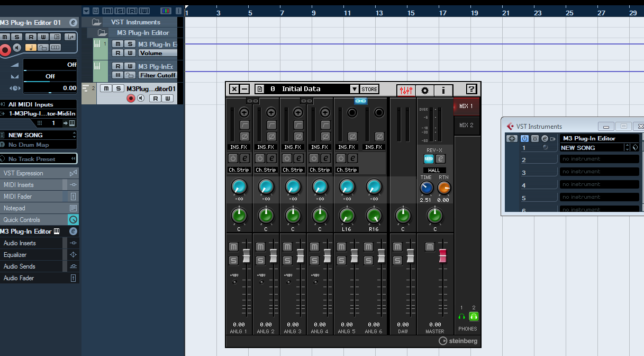Click the bypass button in VST Instruments rack

point(534,139)
